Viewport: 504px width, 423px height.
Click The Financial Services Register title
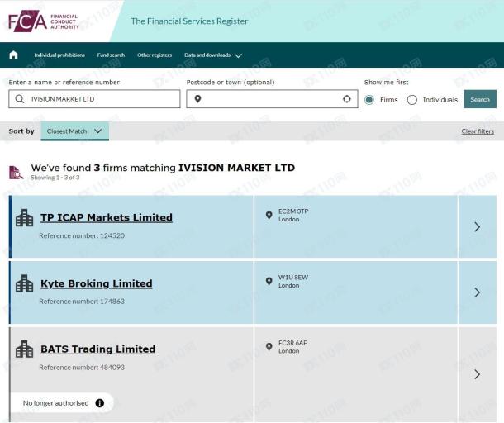(x=189, y=21)
